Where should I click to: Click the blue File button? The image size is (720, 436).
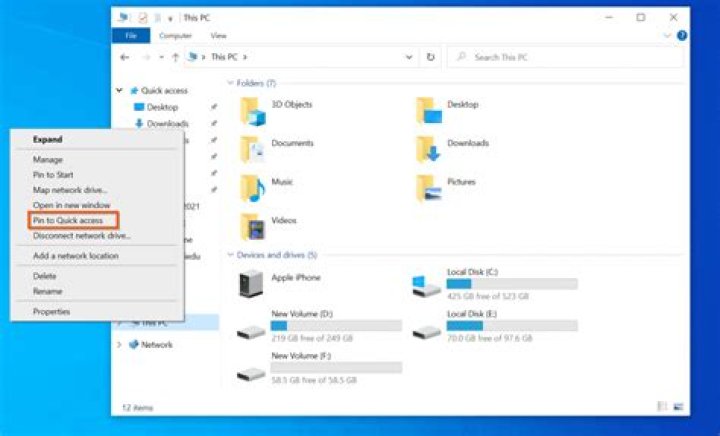pyautogui.click(x=130, y=35)
